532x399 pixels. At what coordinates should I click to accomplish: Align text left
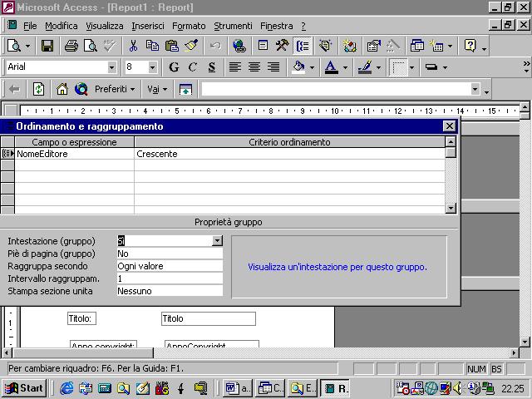click(234, 67)
